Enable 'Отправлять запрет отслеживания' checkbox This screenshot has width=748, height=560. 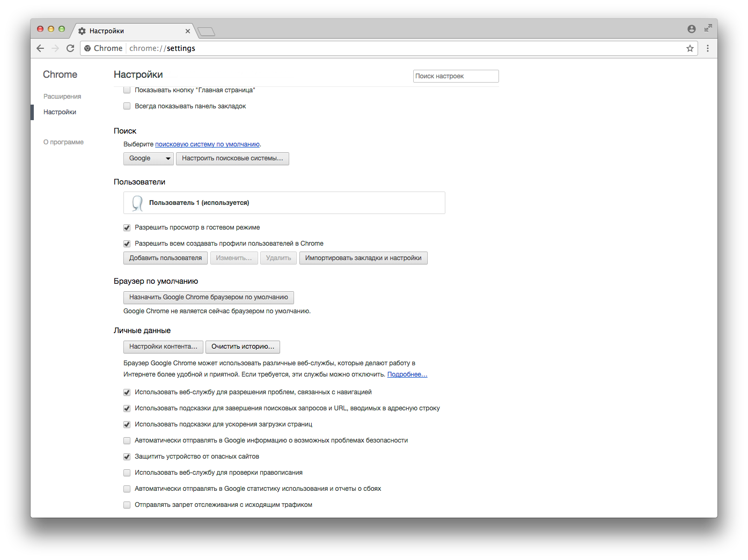click(x=127, y=505)
